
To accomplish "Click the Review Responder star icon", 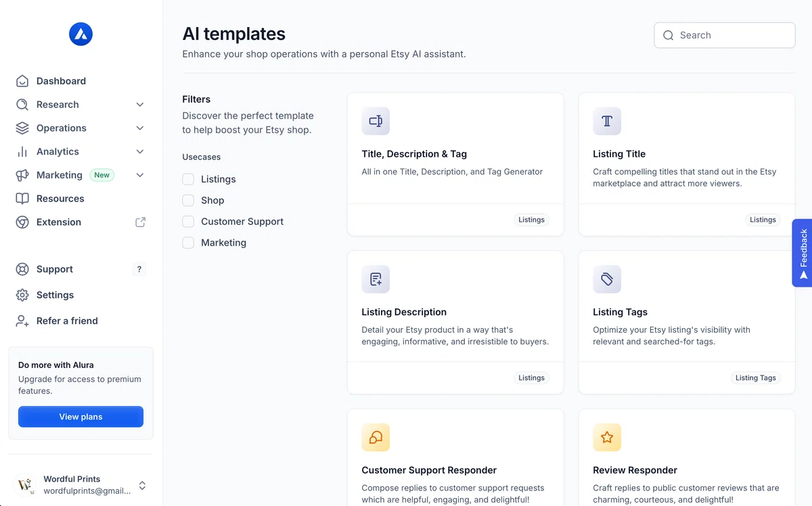I will (x=607, y=438).
